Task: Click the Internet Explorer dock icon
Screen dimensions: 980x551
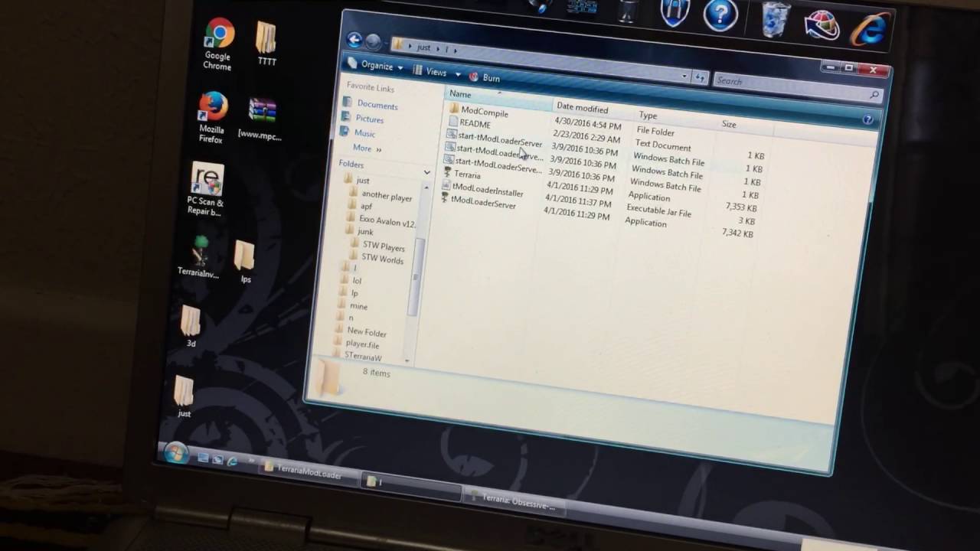Action: point(869,30)
